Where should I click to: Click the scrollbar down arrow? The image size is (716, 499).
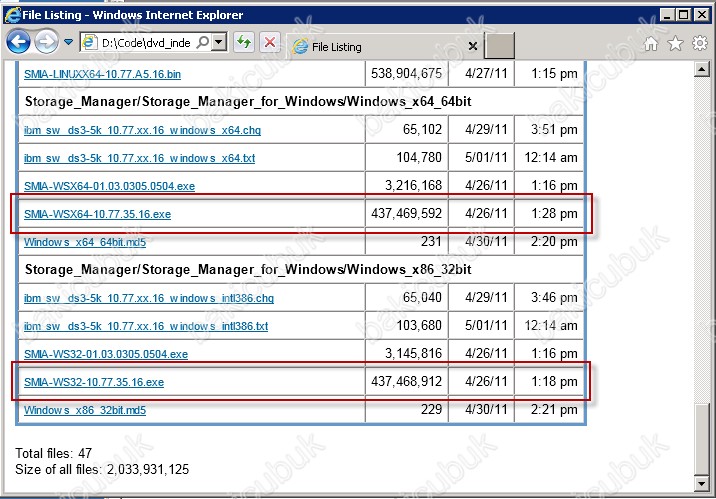click(x=701, y=484)
